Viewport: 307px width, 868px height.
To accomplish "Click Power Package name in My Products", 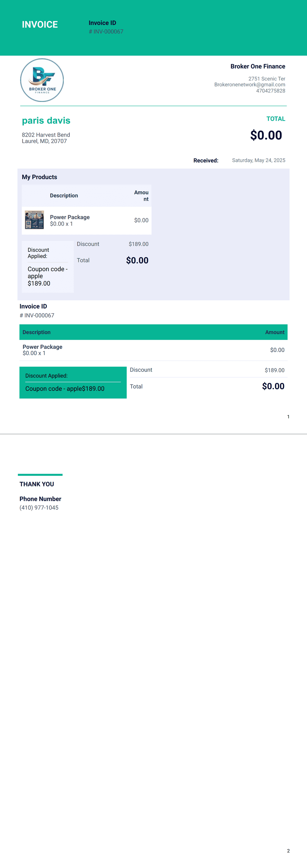I will [x=70, y=217].
